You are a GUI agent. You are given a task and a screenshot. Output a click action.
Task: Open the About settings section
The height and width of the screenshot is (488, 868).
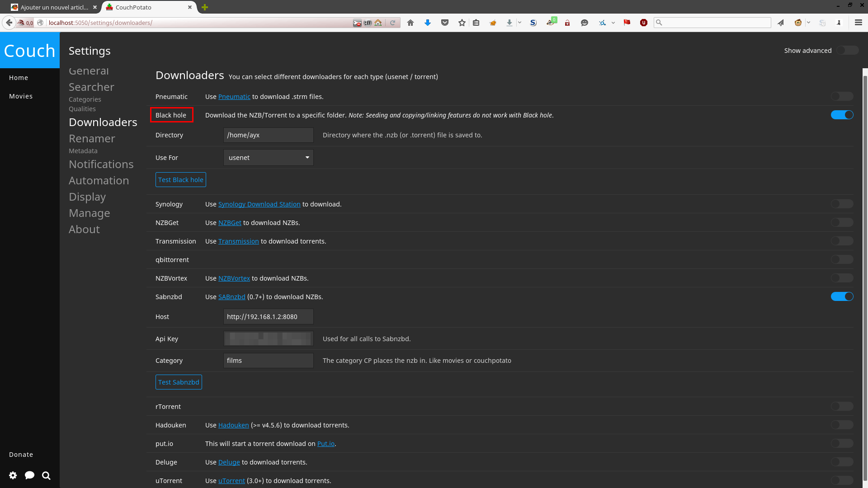84,229
